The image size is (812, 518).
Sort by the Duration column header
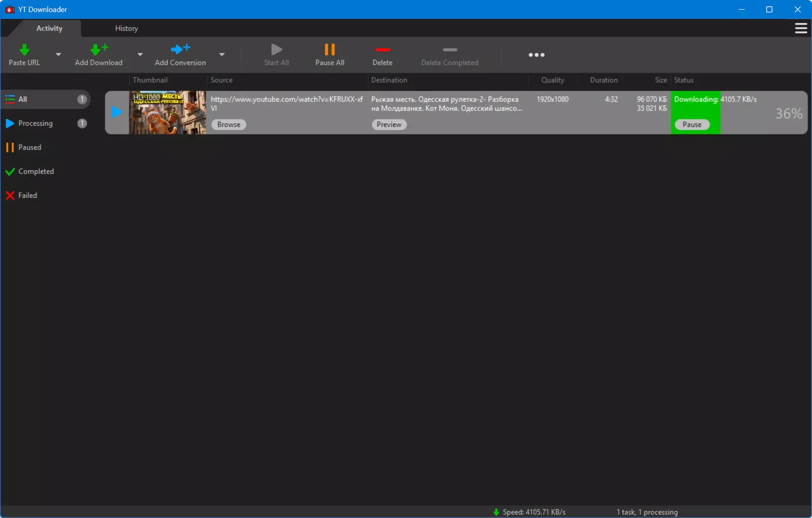pos(604,80)
